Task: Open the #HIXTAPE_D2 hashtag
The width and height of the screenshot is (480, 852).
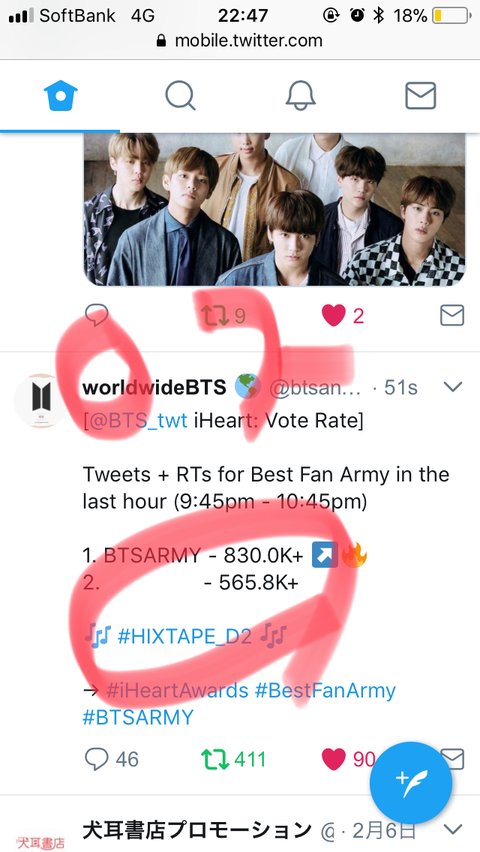Action: (185, 636)
